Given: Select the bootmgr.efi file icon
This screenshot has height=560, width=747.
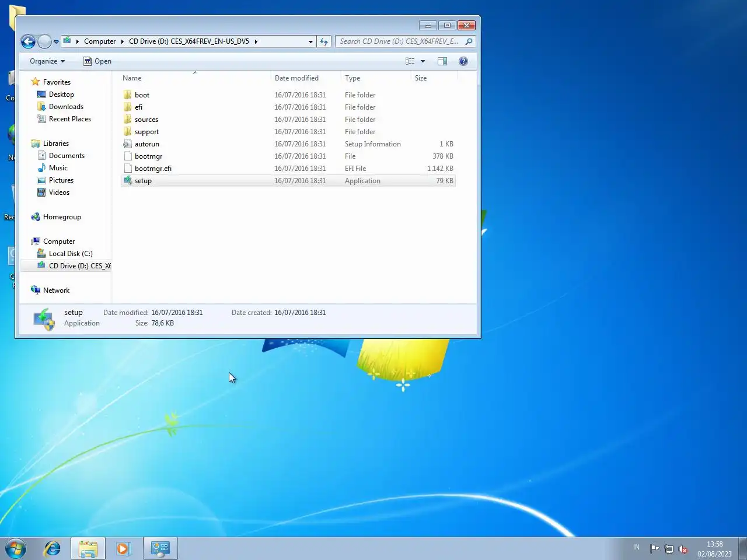Looking at the screenshot, I should pyautogui.click(x=128, y=168).
